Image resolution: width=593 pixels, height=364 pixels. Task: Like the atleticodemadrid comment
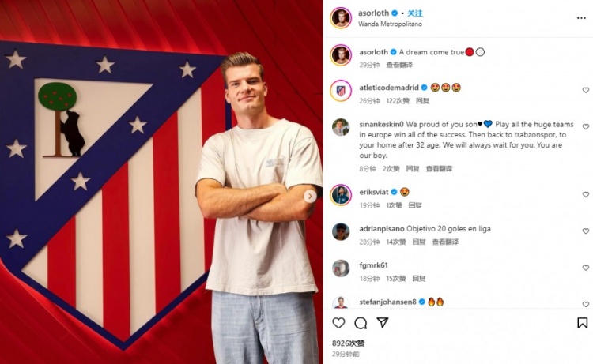point(585,90)
